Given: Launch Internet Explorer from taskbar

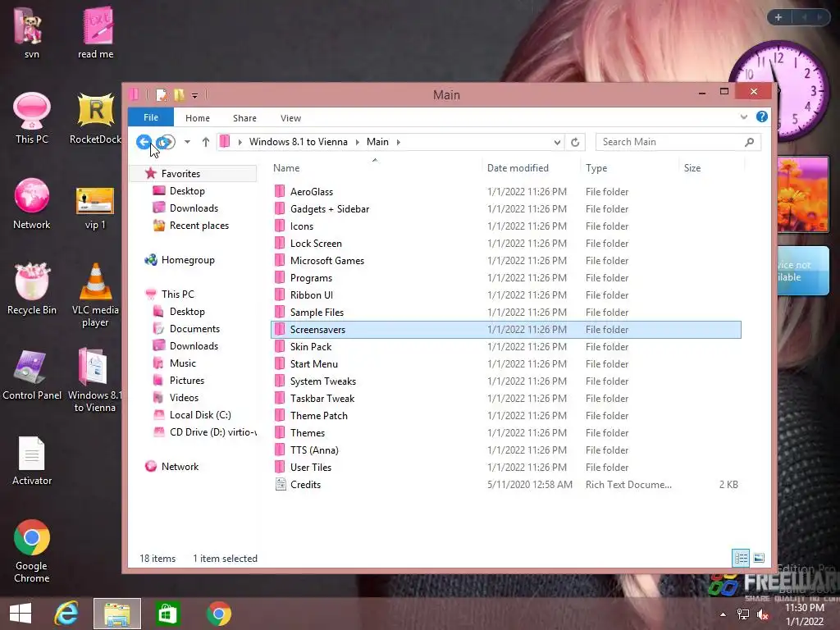Looking at the screenshot, I should pyautogui.click(x=66, y=614).
